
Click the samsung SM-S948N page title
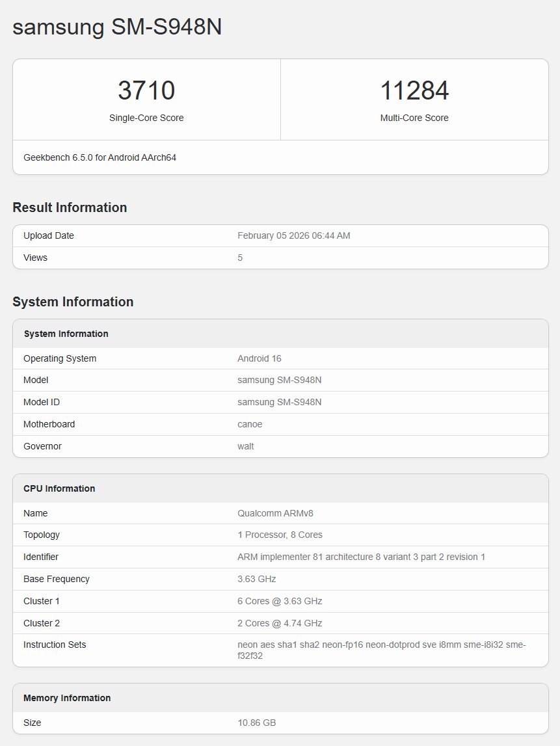click(x=117, y=27)
